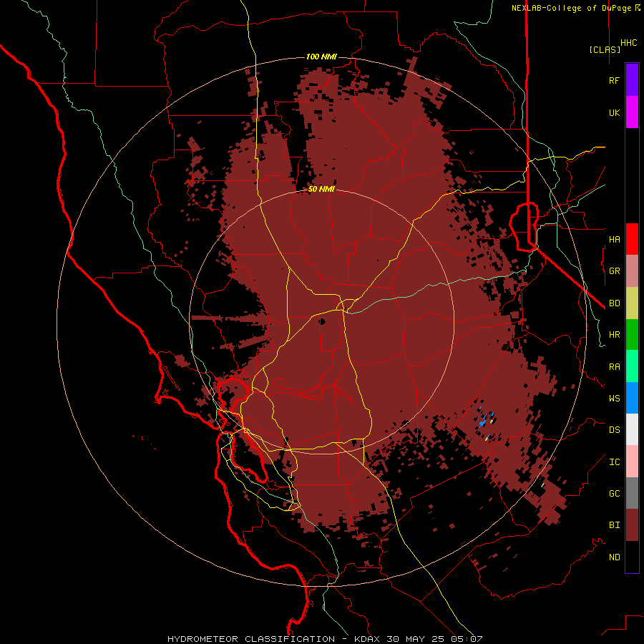The image size is (644, 644).
Task: Click the RF purple legend swatch
Action: [632, 80]
